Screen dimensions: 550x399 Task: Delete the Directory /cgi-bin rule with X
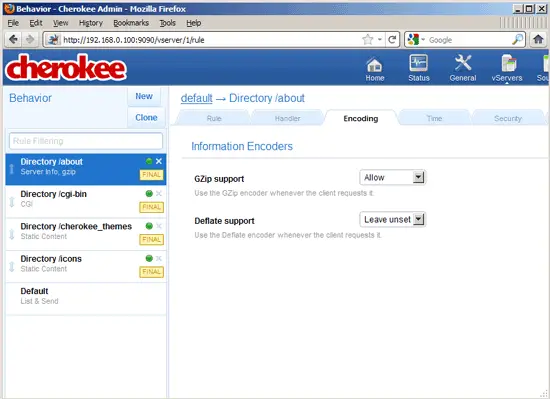[x=159, y=193]
